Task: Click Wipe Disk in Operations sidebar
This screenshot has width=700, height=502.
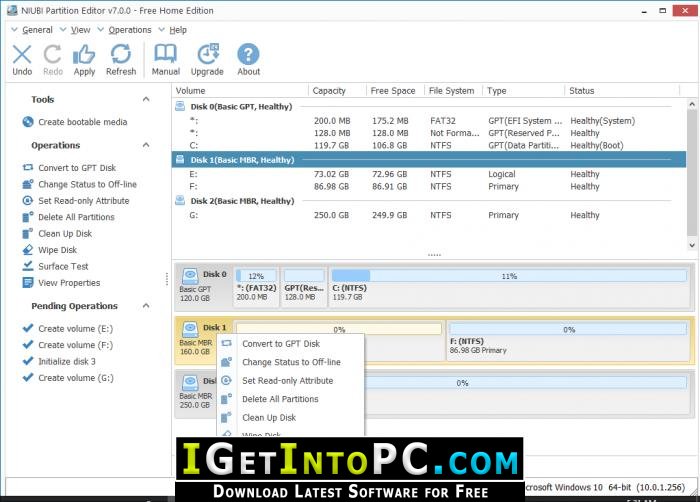Action: (x=58, y=250)
